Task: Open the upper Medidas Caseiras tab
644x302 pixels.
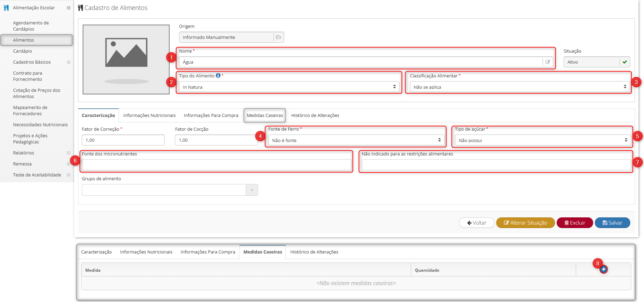Action: (265, 116)
